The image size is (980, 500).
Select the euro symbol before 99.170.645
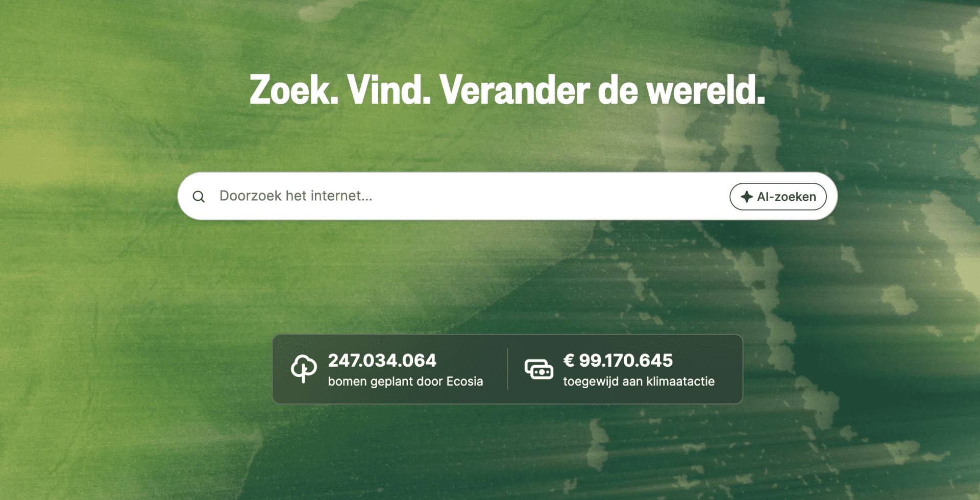[569, 361]
